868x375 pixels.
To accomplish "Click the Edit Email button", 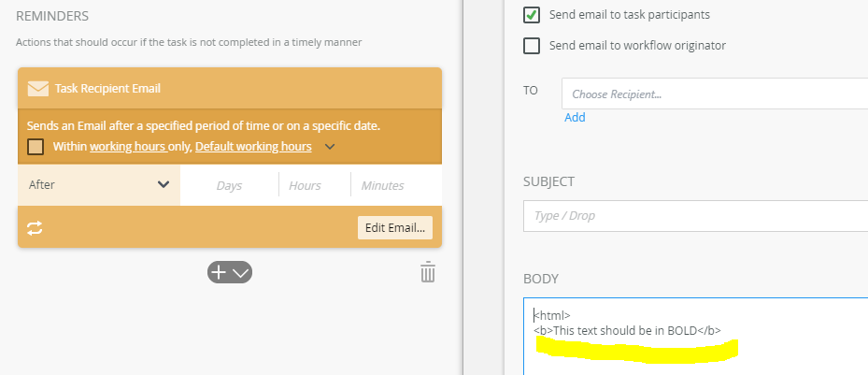I will point(395,227).
